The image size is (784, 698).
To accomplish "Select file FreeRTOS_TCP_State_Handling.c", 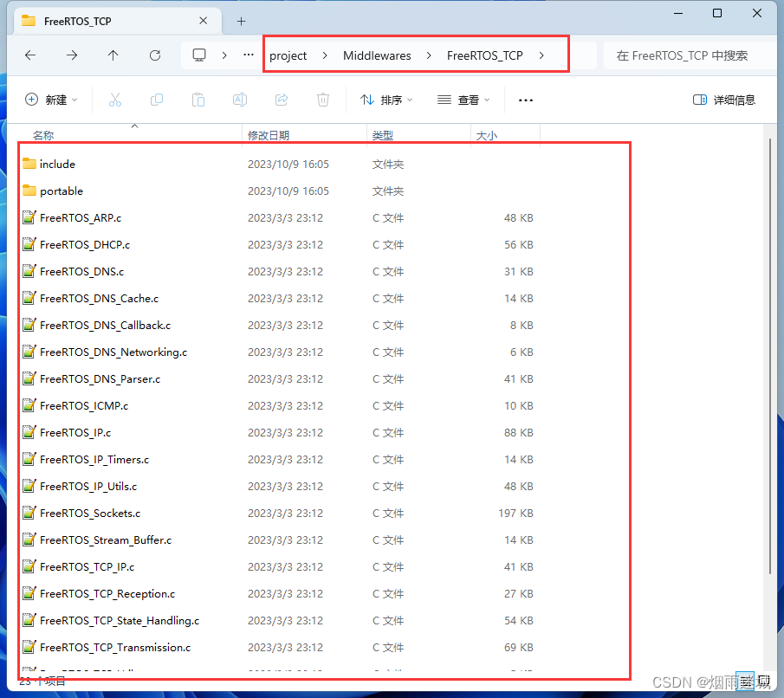I will coord(278,621).
